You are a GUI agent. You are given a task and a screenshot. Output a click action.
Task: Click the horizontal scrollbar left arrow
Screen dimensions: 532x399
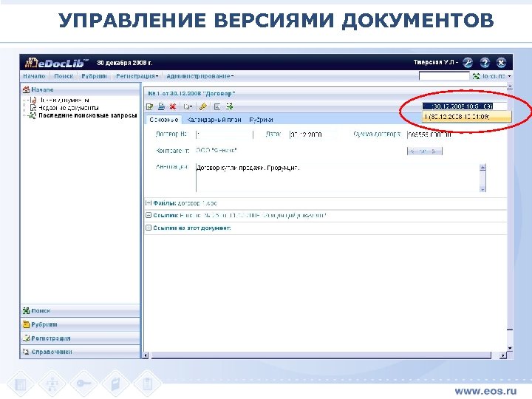coord(146,355)
